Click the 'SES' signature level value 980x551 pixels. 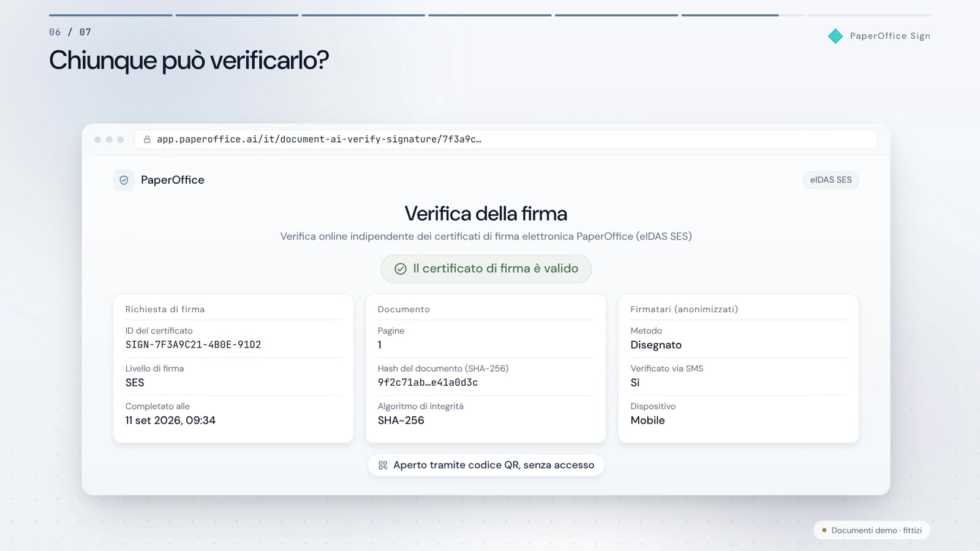135,383
